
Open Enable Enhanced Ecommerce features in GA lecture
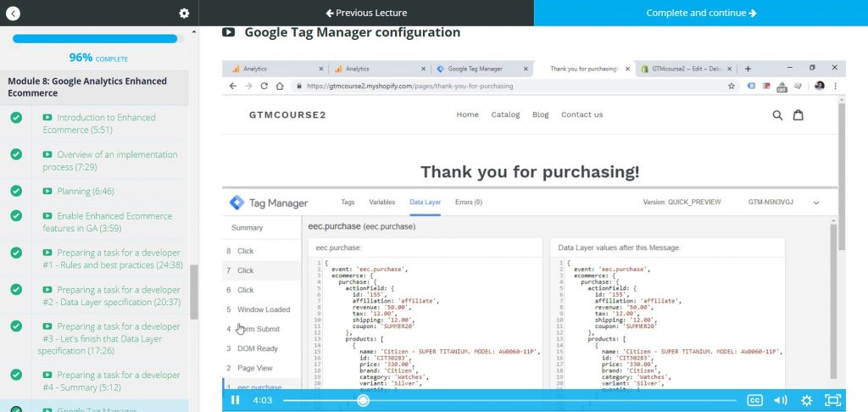click(108, 222)
